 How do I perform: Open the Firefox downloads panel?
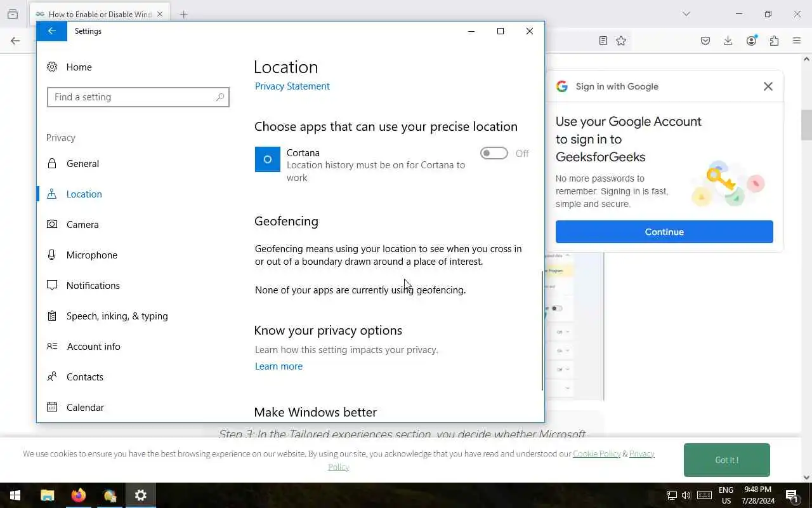coord(728,41)
